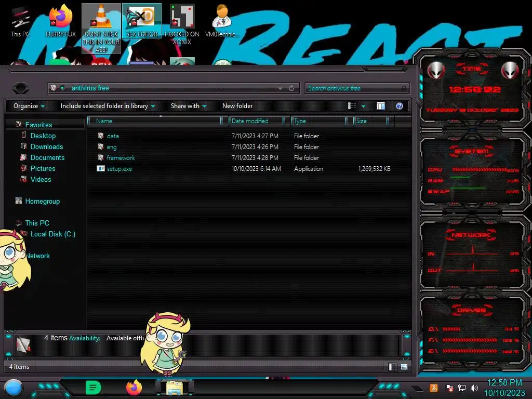Sort by the Date modified column
Image resolution: width=532 pixels, height=399 pixels.
[256, 121]
